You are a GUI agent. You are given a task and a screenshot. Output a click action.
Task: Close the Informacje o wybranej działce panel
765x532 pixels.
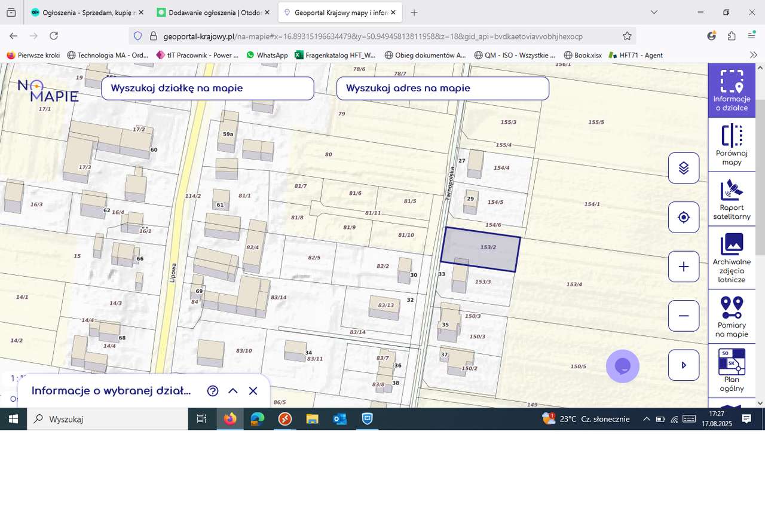coord(253,391)
